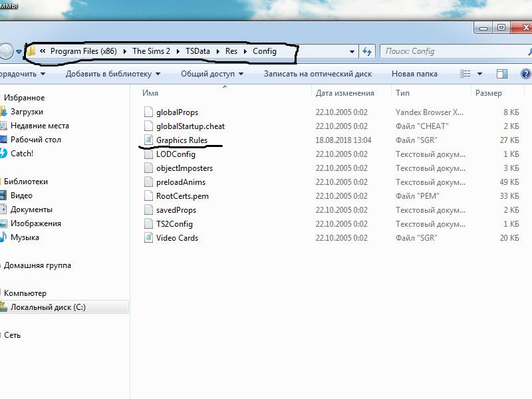Create a folder with Новая папка
This screenshot has width=532, height=399.
click(414, 74)
